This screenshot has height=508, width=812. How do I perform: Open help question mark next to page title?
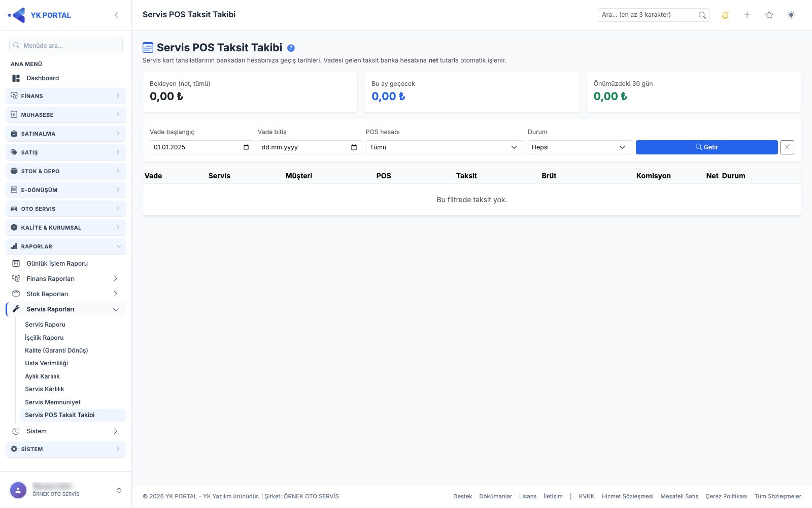291,48
